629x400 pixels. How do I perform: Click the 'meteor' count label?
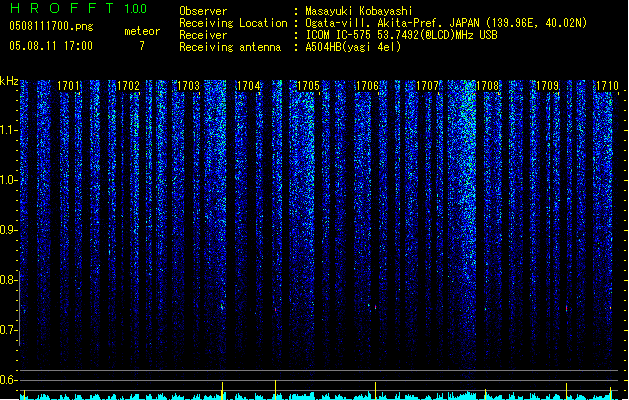pyautogui.click(x=142, y=31)
